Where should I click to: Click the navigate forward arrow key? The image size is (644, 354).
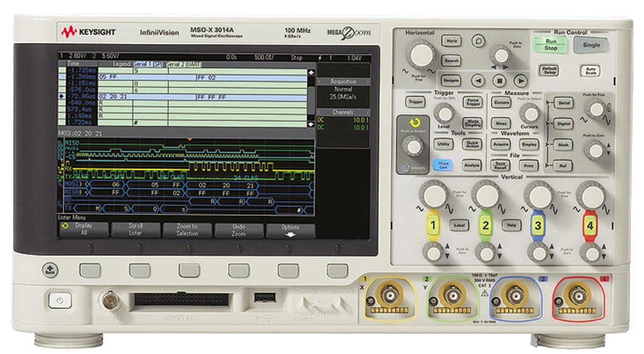(519, 80)
